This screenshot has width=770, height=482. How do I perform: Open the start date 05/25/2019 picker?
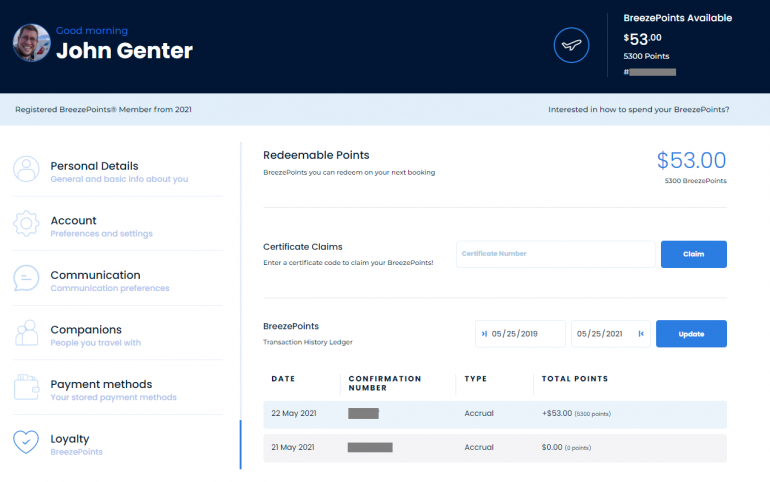coord(520,334)
